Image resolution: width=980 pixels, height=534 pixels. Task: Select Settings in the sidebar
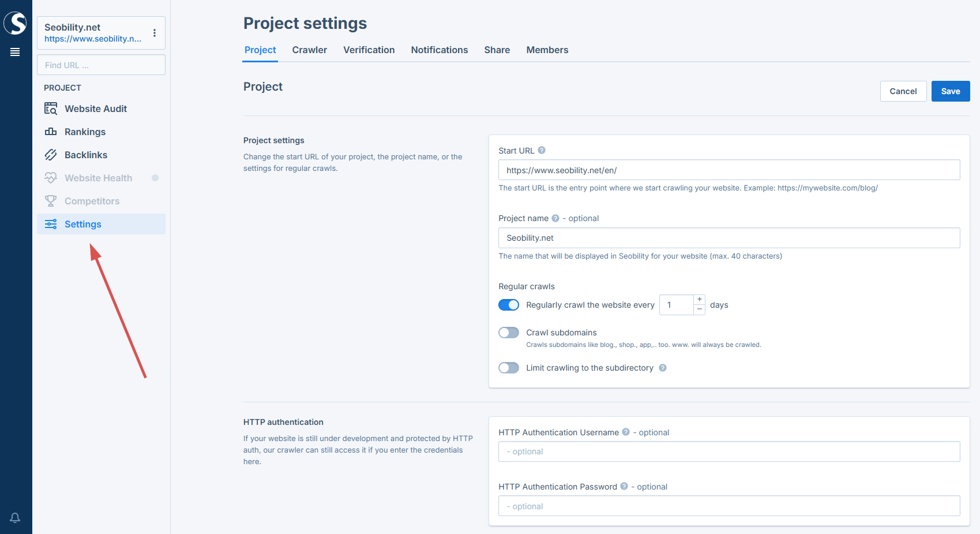[x=101, y=224]
